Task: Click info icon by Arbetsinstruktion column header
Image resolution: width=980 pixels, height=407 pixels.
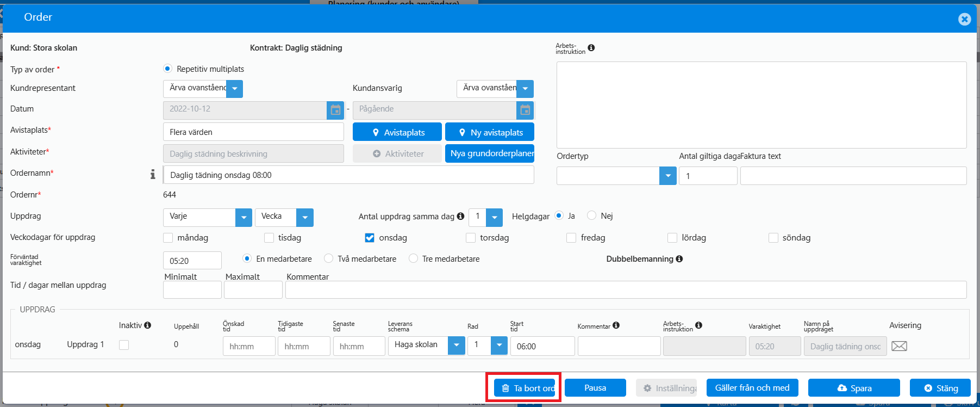Action: tap(699, 325)
